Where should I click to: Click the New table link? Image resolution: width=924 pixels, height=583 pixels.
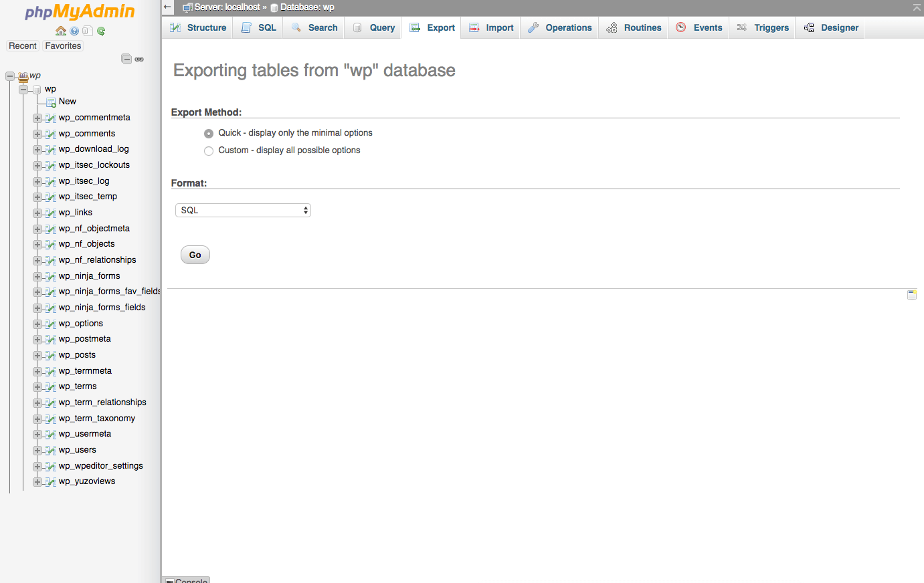coord(68,102)
